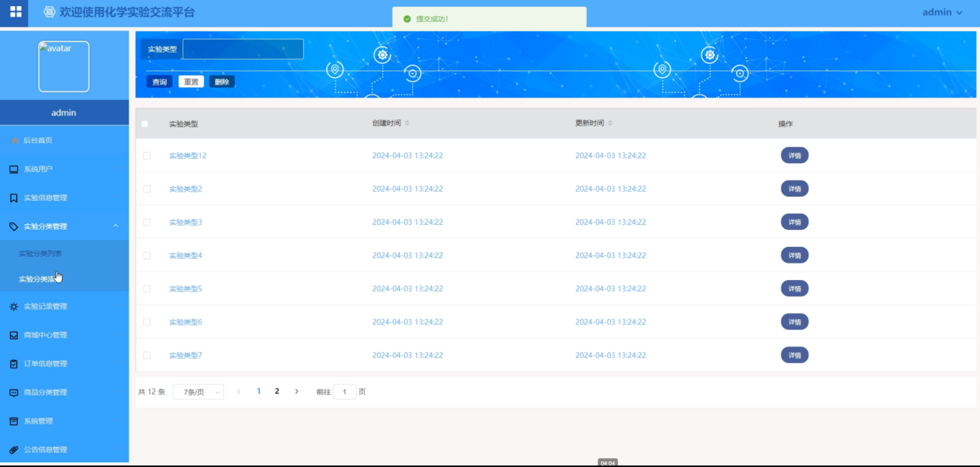Check the box for 实验类型2 row

tap(146, 188)
